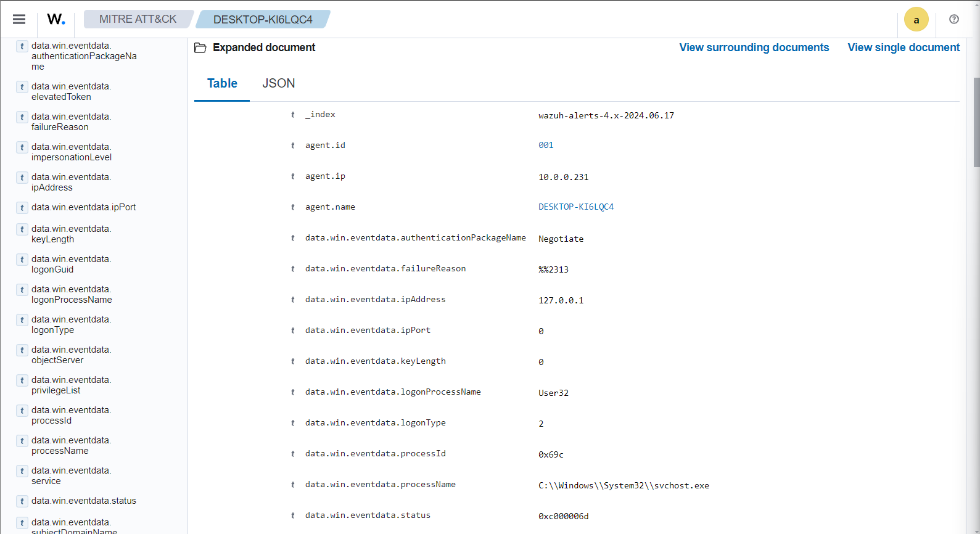Click type icon beside ipPort sidebar field
Image resolution: width=980 pixels, height=534 pixels.
22,208
